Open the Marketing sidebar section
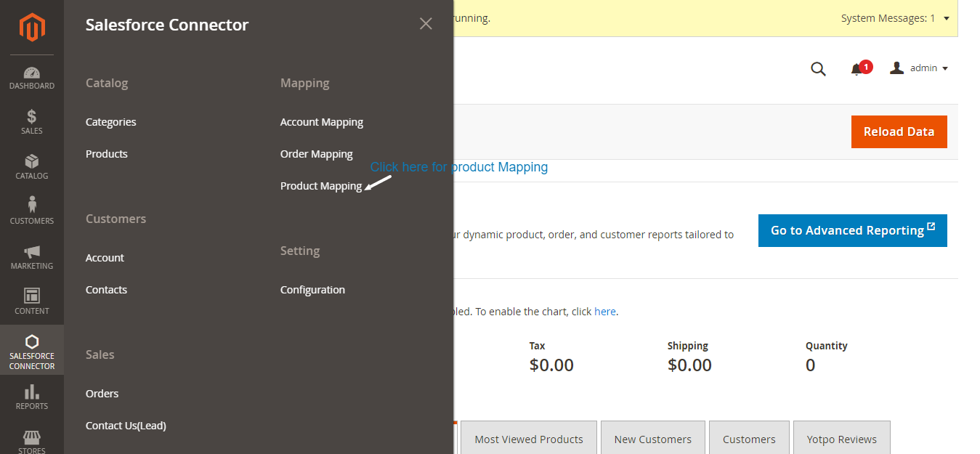This screenshot has width=980, height=454. tap(31, 256)
